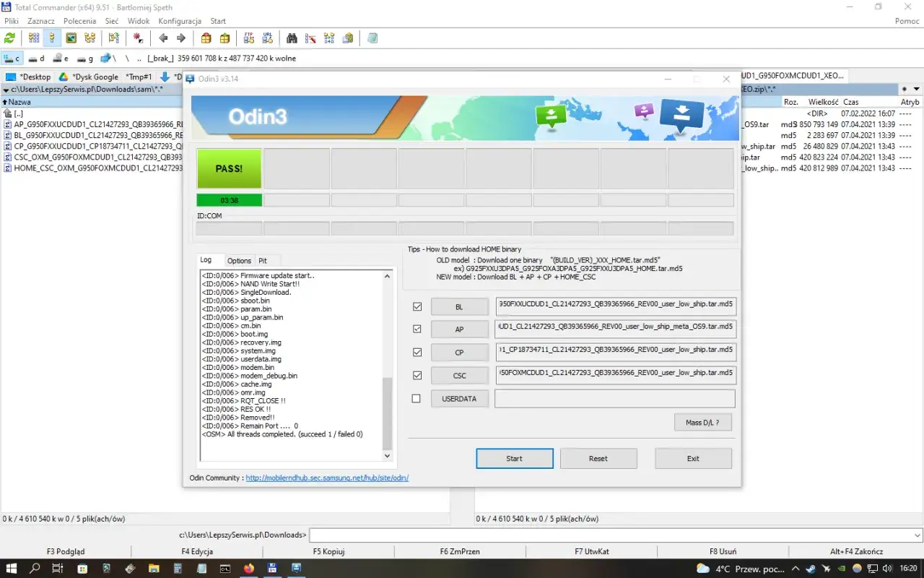Uncheck the CP file checkbox
This screenshot has width=924, height=578.
click(x=417, y=353)
